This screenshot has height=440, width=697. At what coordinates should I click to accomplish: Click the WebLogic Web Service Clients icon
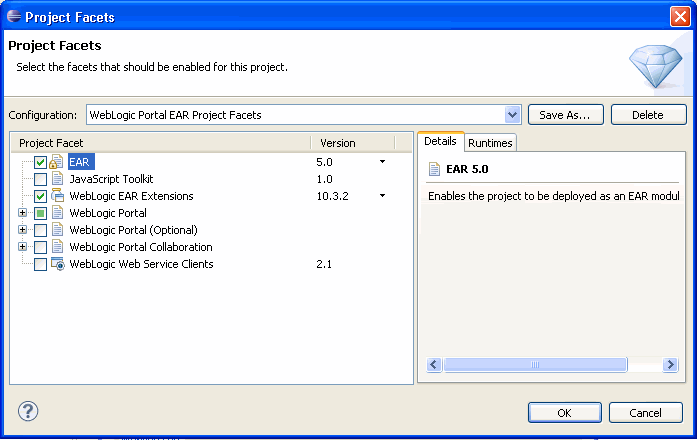point(58,264)
